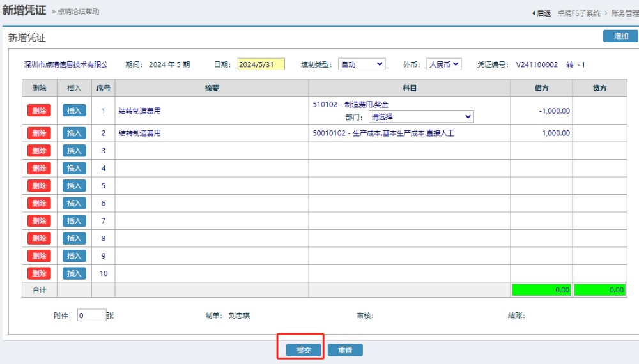Delete row 1 with red 删除 button
639x364 pixels.
pos(39,110)
